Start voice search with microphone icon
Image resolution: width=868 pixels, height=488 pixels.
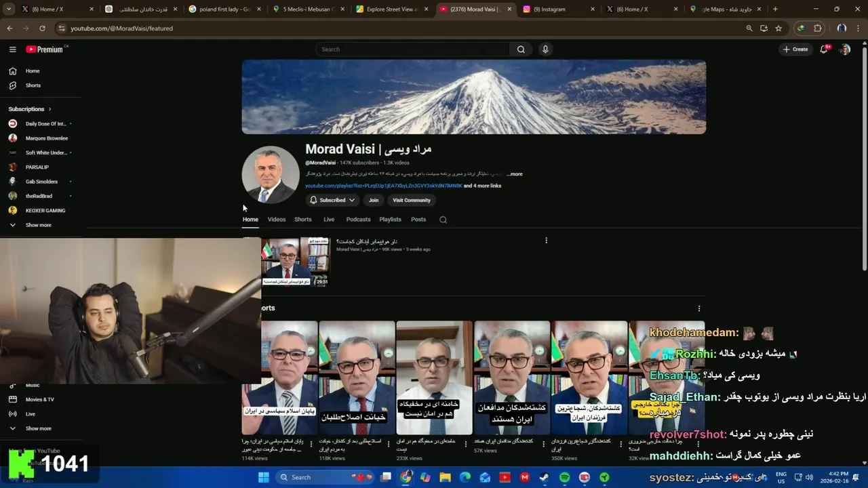click(545, 49)
